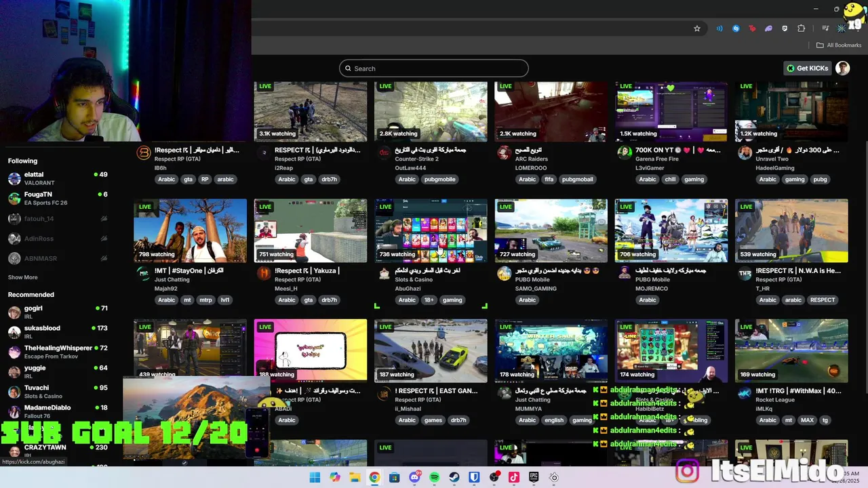This screenshot has width=868, height=488.
Task: Click the OutLaw444 channel avatar
Action: pos(384,153)
